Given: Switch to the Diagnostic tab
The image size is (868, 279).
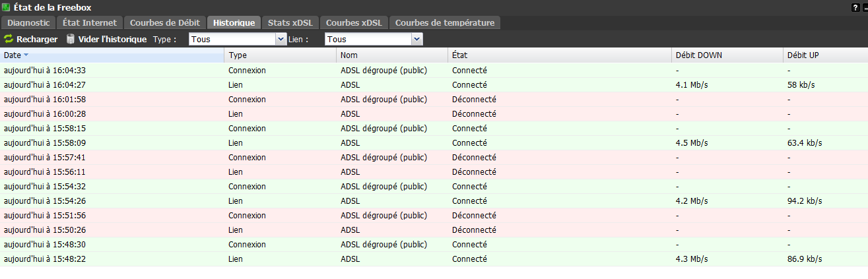Looking at the screenshot, I should point(28,23).
